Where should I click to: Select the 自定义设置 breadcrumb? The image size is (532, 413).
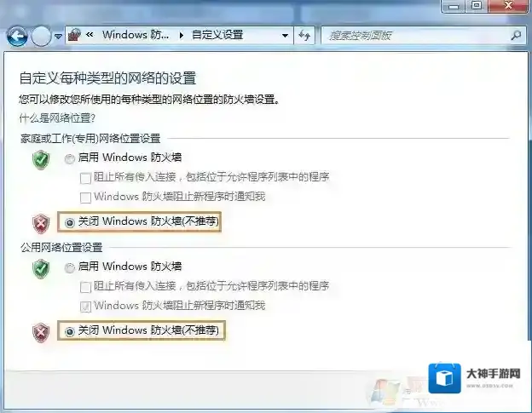(217, 35)
